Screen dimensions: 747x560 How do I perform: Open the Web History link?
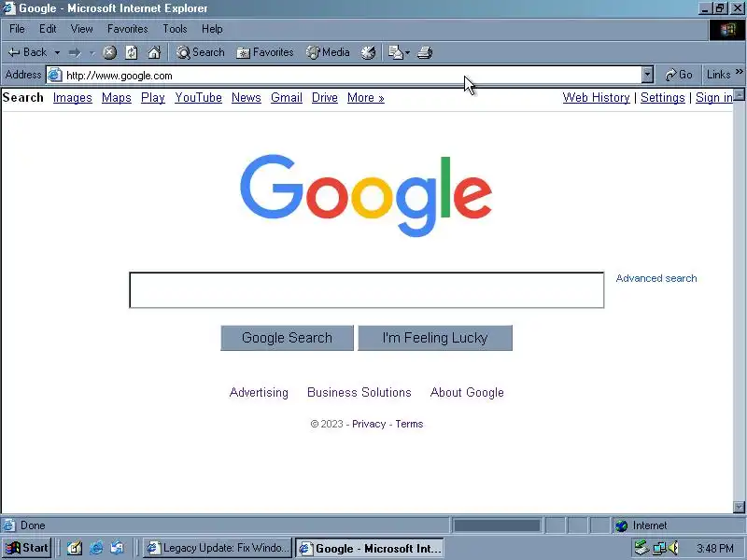pos(596,98)
